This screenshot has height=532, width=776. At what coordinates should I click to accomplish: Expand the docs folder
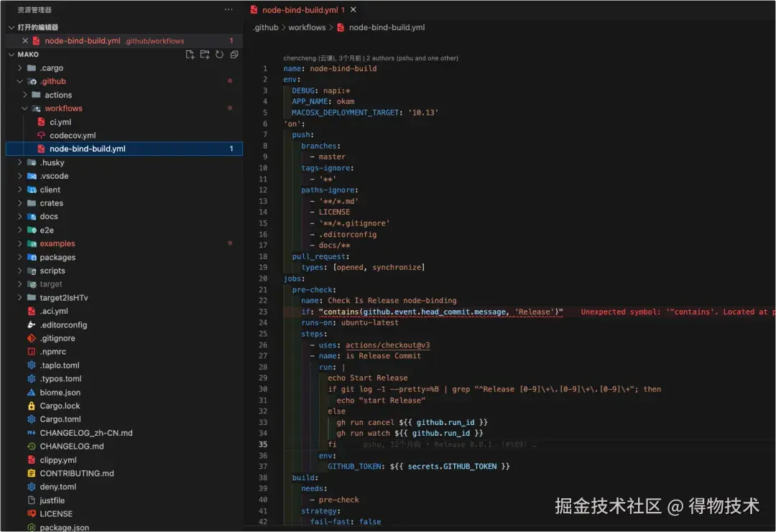20,216
